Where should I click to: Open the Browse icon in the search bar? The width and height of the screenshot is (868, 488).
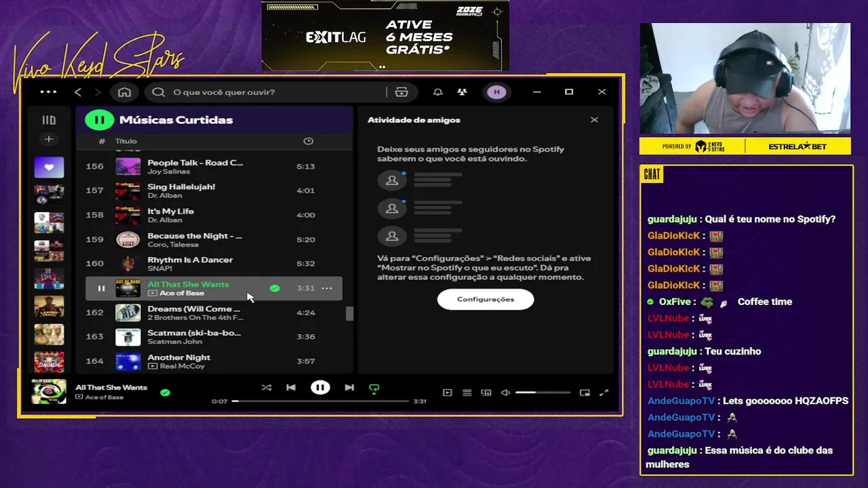point(401,92)
